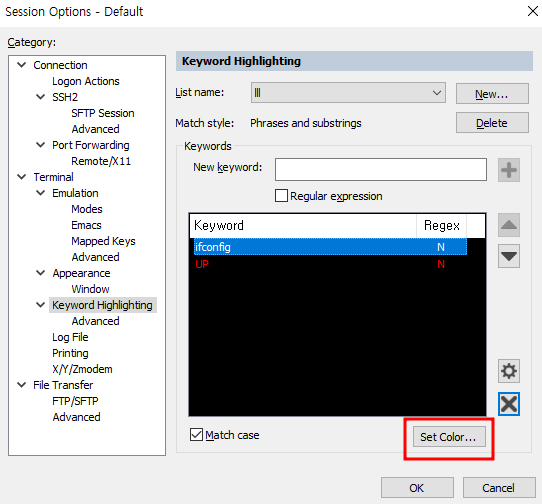542x504 pixels.
Task: Select SFTP Session category
Action: [x=103, y=113]
